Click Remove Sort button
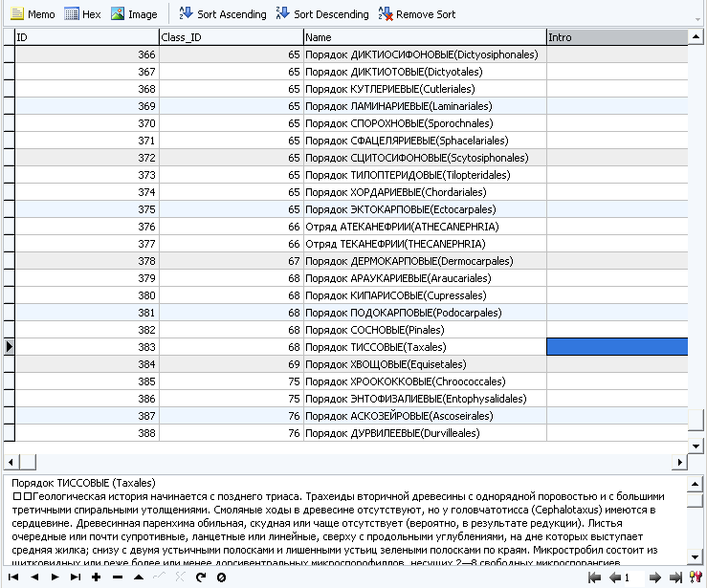Screen dimensions: 707x588 [x=417, y=14]
